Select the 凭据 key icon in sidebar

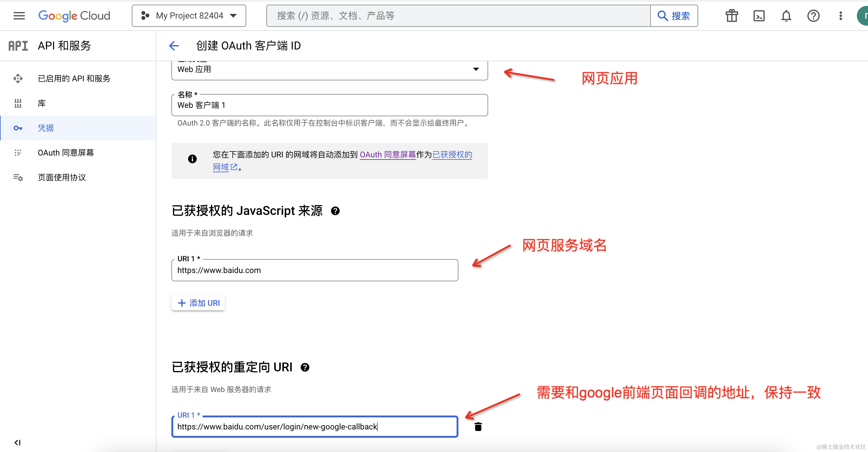click(x=18, y=128)
